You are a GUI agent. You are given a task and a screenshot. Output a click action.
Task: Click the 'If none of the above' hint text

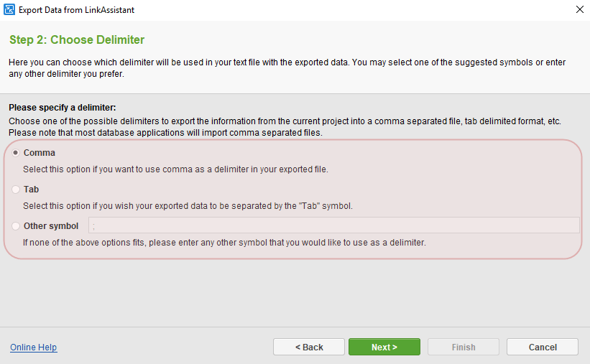point(224,243)
